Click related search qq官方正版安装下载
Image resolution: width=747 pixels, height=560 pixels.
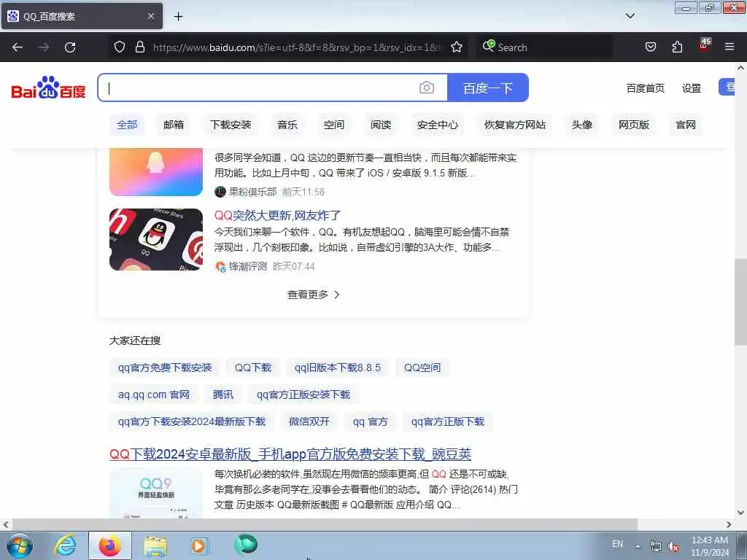(303, 394)
